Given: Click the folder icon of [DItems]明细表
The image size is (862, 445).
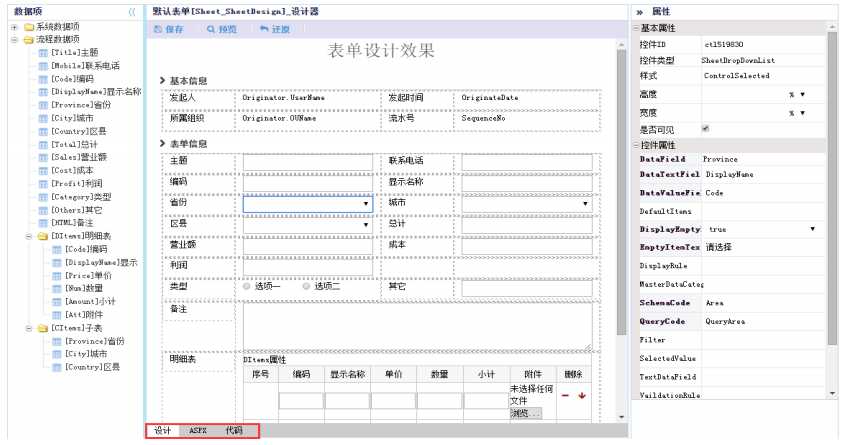Looking at the screenshot, I should (43, 237).
